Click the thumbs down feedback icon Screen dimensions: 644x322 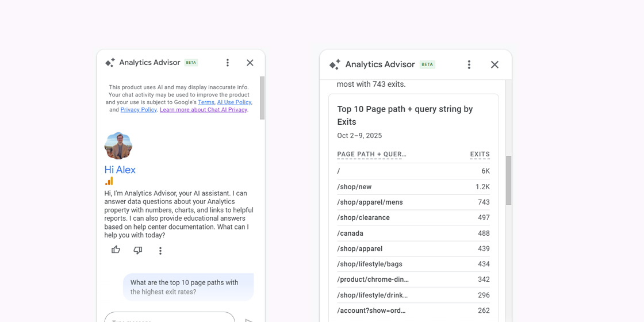click(x=138, y=250)
